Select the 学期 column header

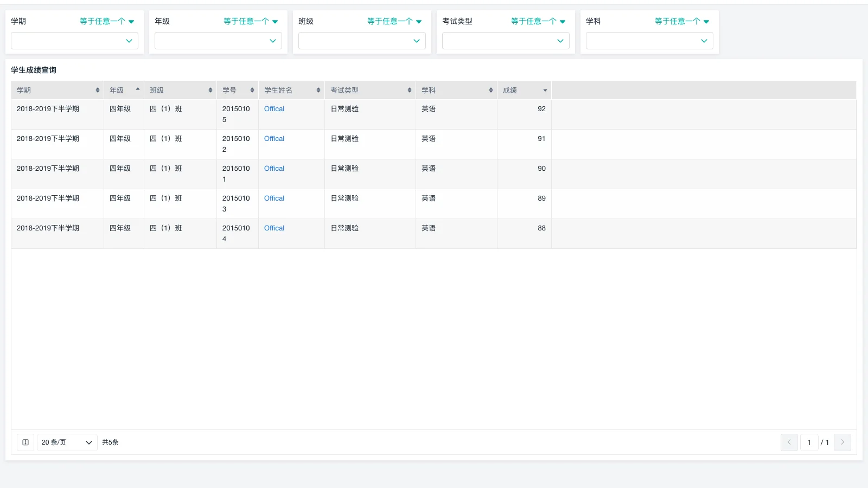(24, 90)
